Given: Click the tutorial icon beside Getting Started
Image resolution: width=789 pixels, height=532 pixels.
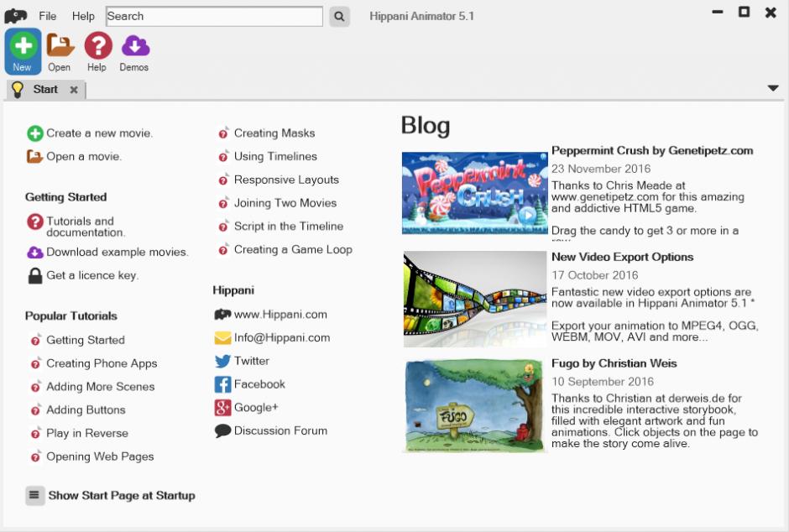Looking at the screenshot, I should (x=35, y=340).
